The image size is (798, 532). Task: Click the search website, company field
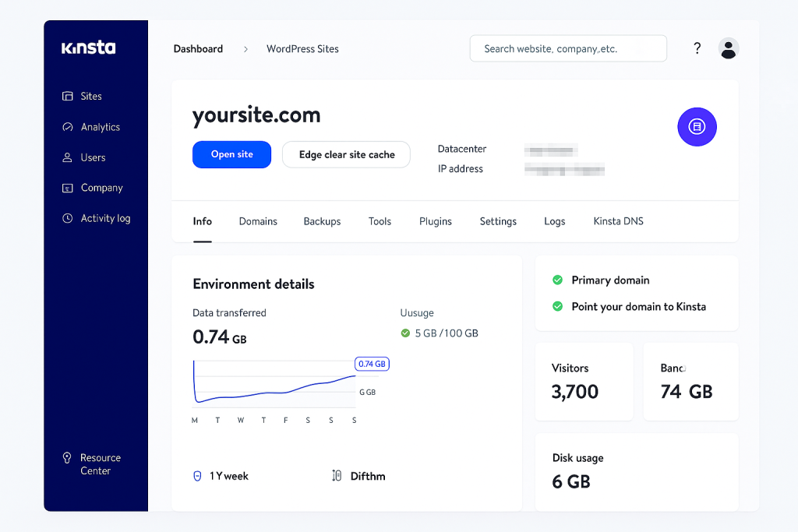[x=568, y=48]
